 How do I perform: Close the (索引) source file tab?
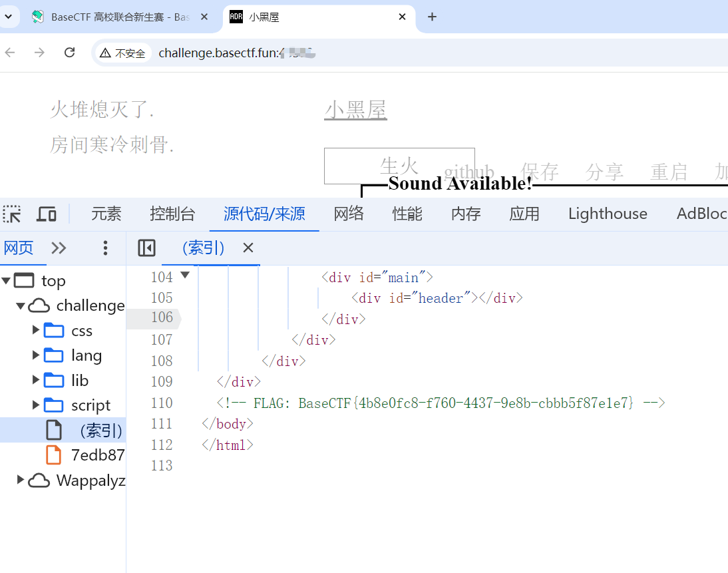tap(248, 248)
